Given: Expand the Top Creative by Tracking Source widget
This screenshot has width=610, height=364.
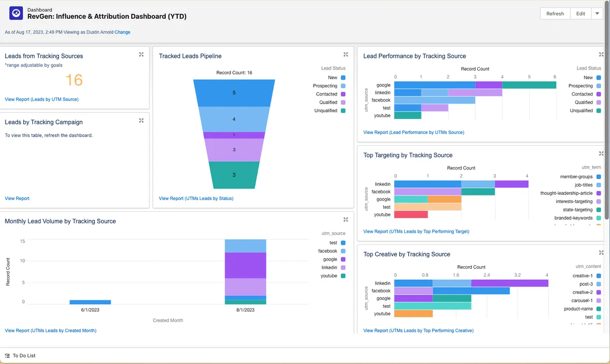Looking at the screenshot, I should coord(601,252).
